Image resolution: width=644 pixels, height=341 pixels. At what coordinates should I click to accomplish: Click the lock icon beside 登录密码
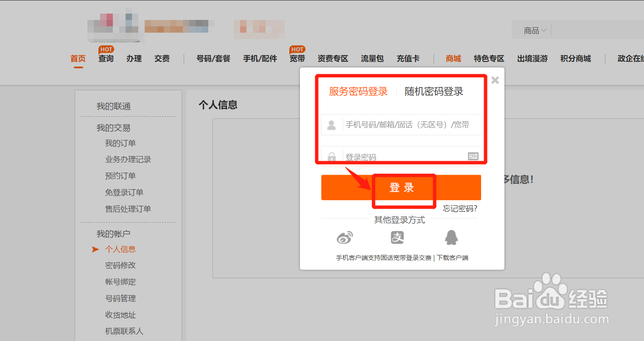332,156
